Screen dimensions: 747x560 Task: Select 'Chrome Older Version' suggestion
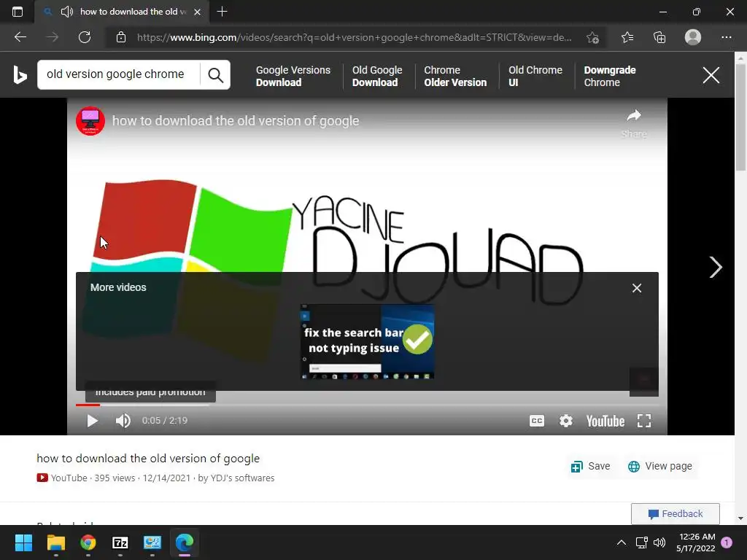pos(455,76)
